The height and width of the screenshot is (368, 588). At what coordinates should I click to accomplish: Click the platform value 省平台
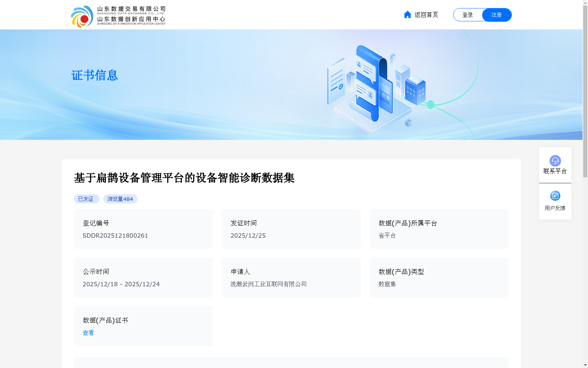click(x=387, y=236)
